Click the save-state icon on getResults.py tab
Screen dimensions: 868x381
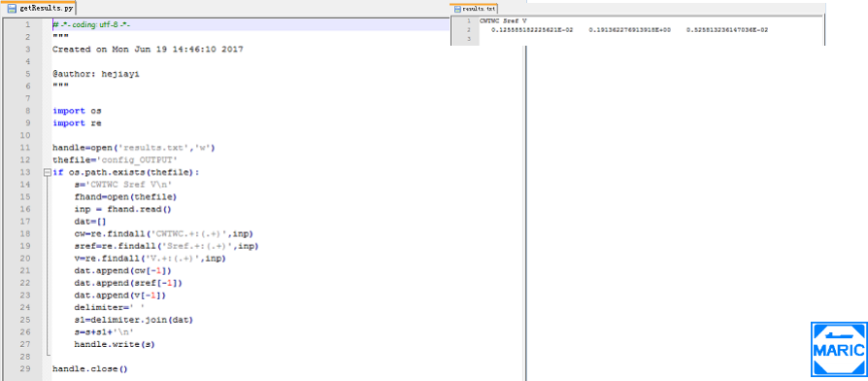click(12, 9)
